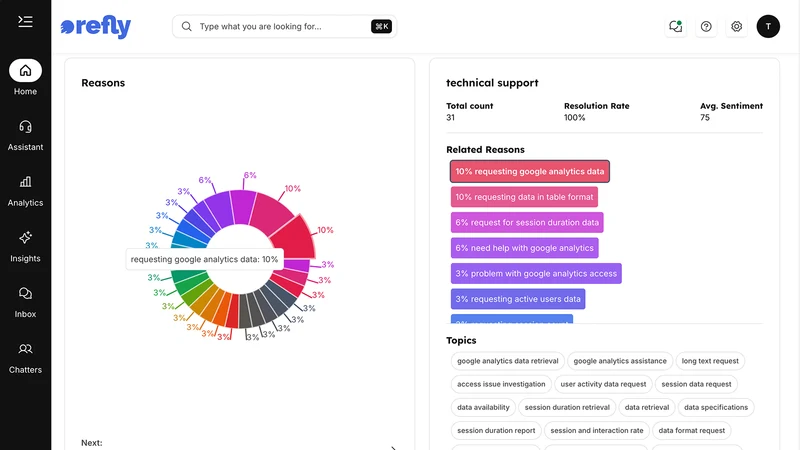Collapse the sidebar with the menu toggle icon
800x450 pixels.
pos(25,21)
